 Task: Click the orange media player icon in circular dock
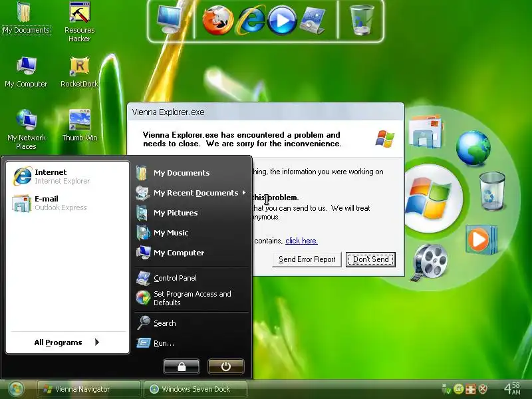click(x=480, y=239)
